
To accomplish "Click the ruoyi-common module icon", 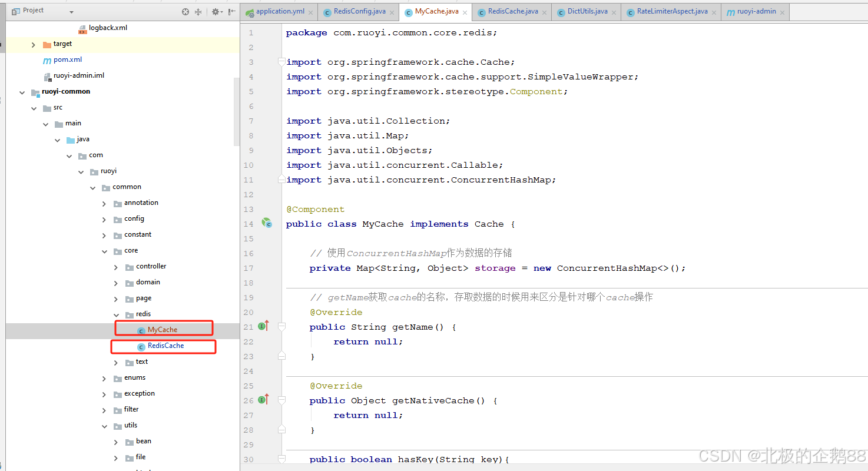I will 35,92.
